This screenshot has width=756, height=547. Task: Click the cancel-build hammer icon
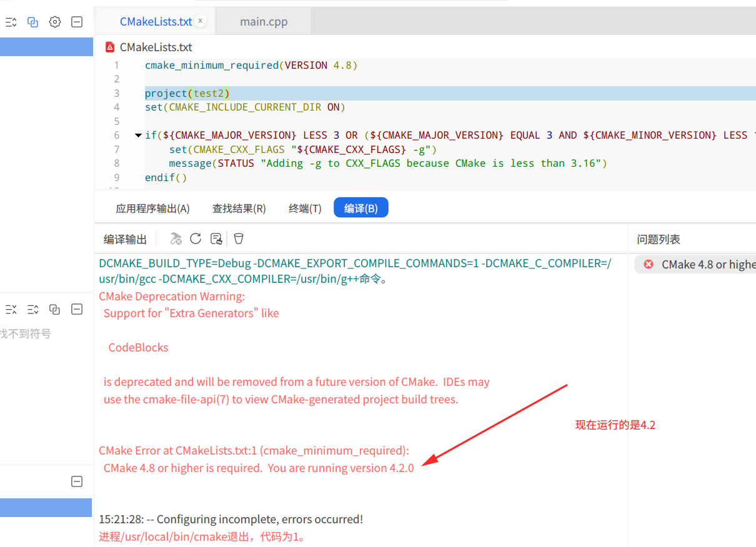click(176, 239)
